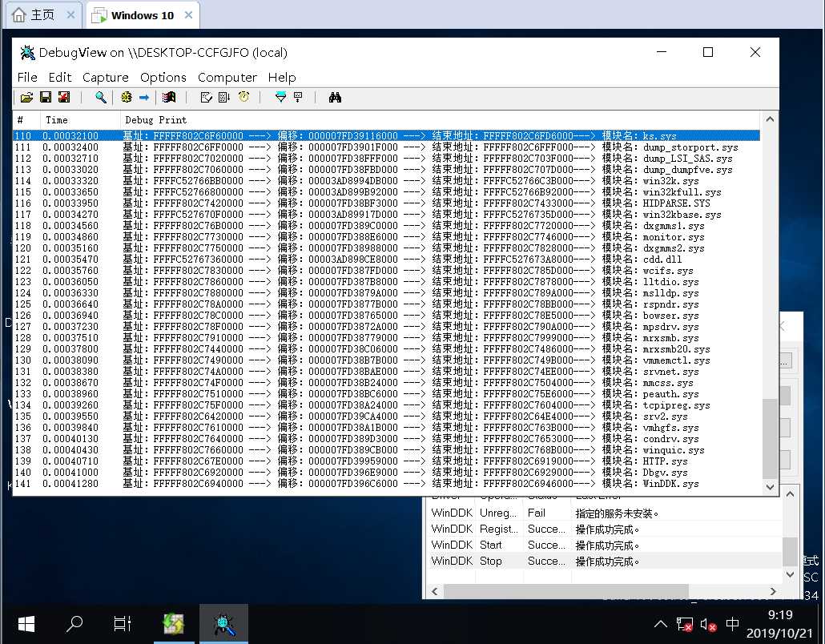Open the Windows Start menu
Viewport: 825px width, 644px height.
pos(26,624)
